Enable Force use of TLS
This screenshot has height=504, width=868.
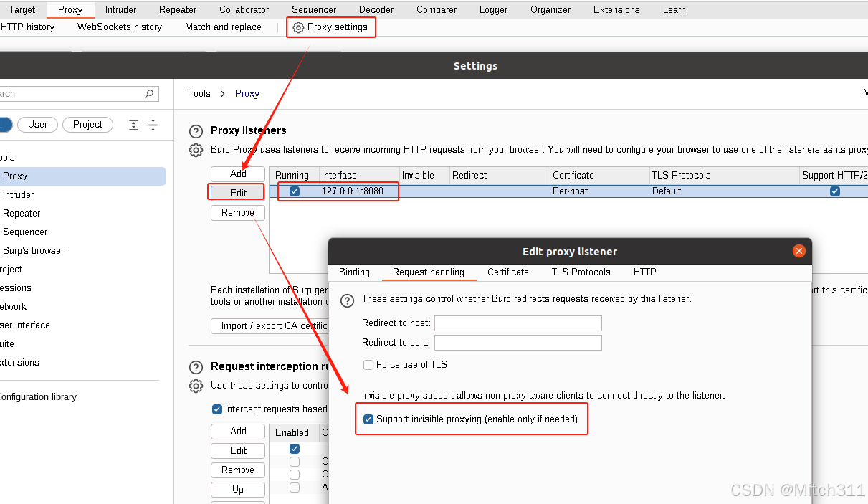[368, 365]
